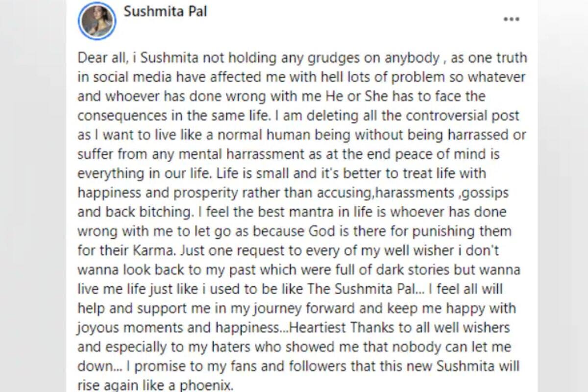This screenshot has width=588, height=392.
Task: Open the three-dot post options menu
Action: (511, 20)
